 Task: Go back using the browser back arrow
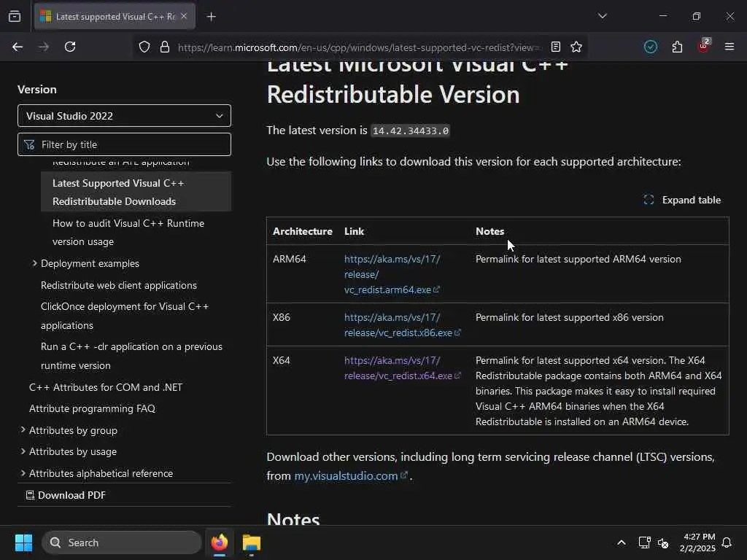18,47
